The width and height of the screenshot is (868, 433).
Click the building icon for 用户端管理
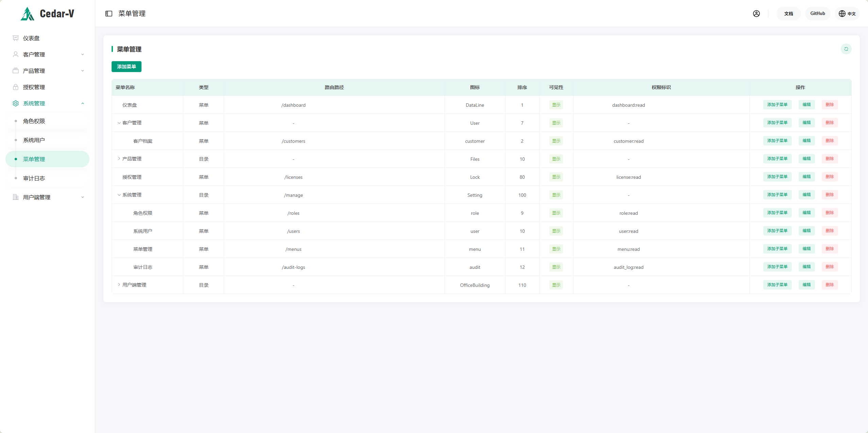click(x=16, y=197)
